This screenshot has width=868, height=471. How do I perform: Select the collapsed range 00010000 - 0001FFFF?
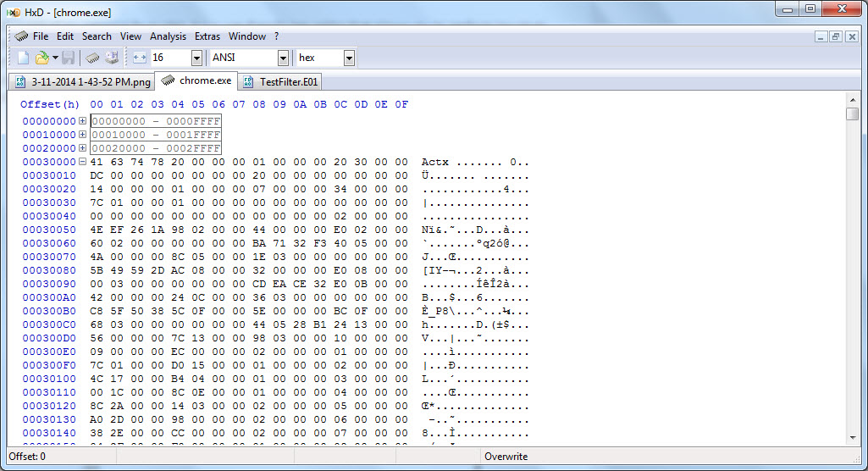pos(156,135)
